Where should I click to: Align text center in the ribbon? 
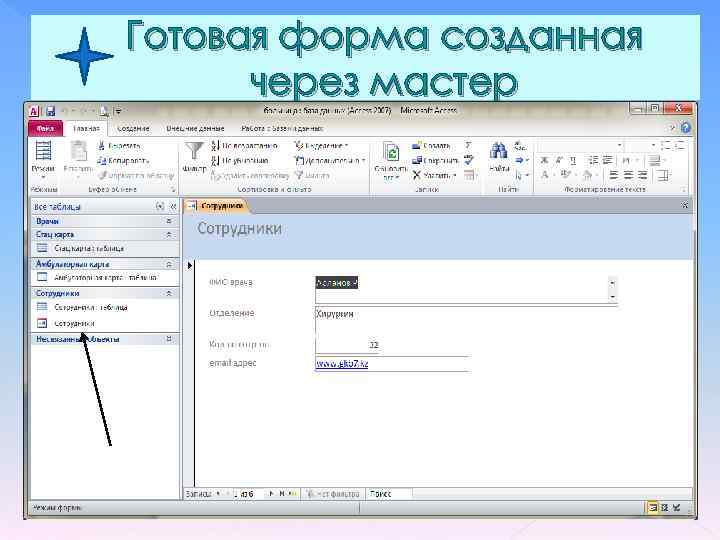628,175
